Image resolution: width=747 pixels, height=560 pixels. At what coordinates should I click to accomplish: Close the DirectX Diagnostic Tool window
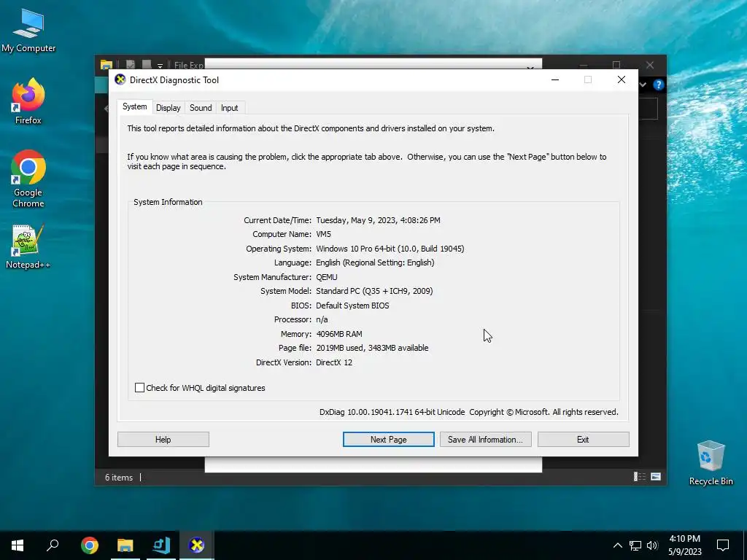tap(622, 79)
